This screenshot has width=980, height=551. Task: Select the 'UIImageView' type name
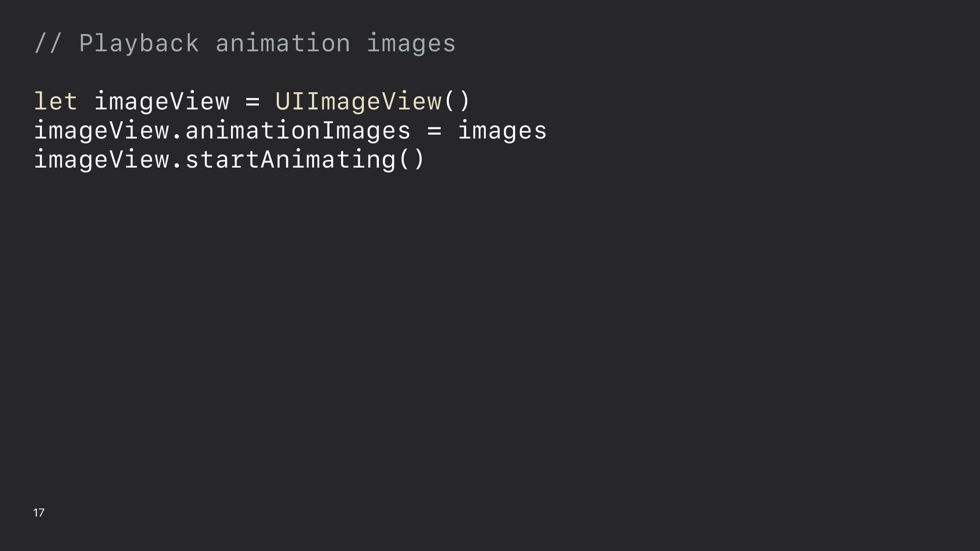(358, 101)
